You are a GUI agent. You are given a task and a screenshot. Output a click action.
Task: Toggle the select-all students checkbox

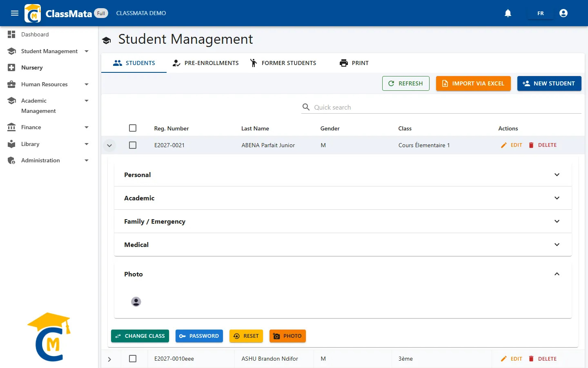(133, 128)
